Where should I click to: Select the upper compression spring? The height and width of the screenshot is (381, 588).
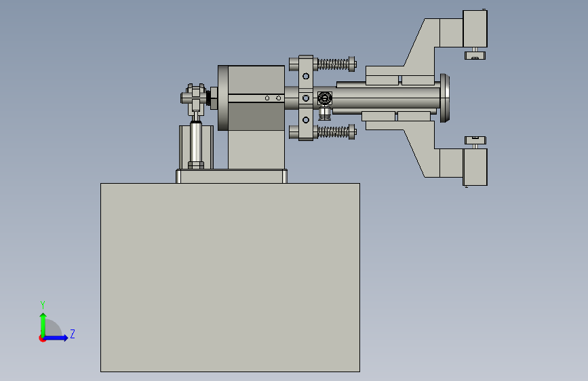(x=334, y=64)
